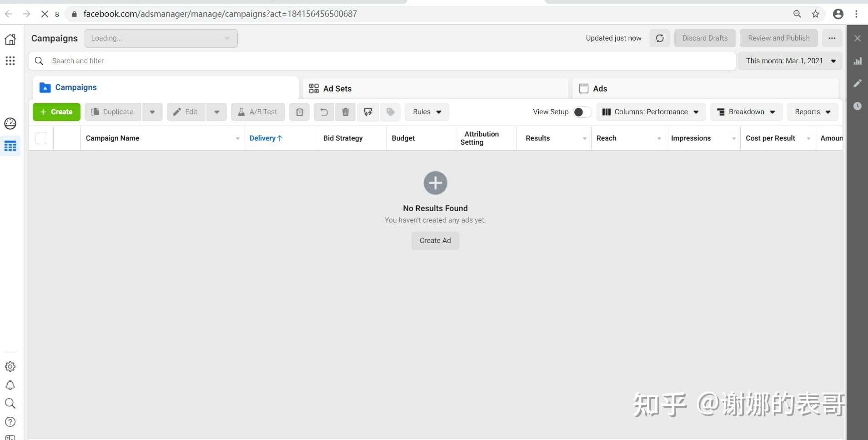Click the undo arrow toolbar icon
The height and width of the screenshot is (440, 868).
pos(324,112)
